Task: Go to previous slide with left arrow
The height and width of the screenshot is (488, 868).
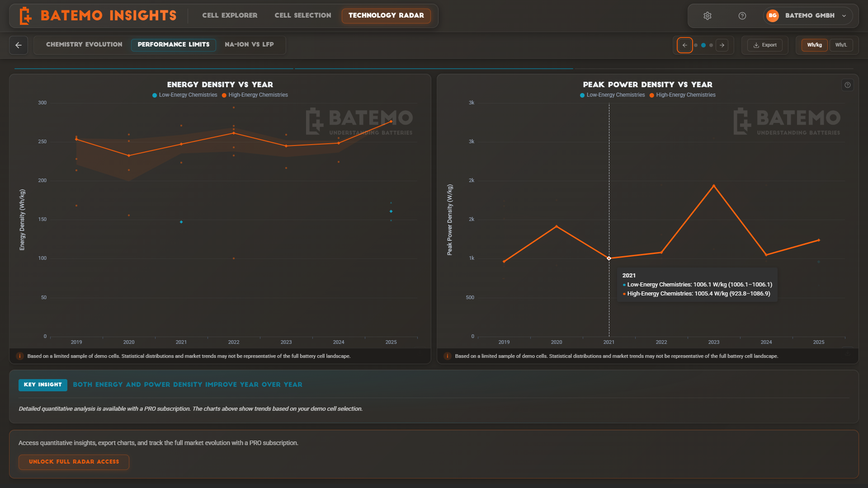Action: point(684,45)
